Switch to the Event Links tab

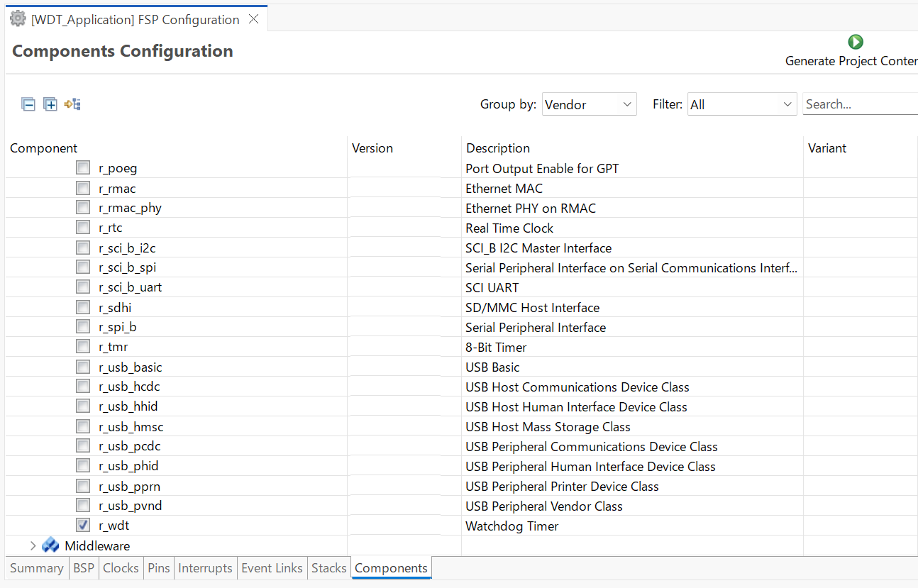click(272, 568)
